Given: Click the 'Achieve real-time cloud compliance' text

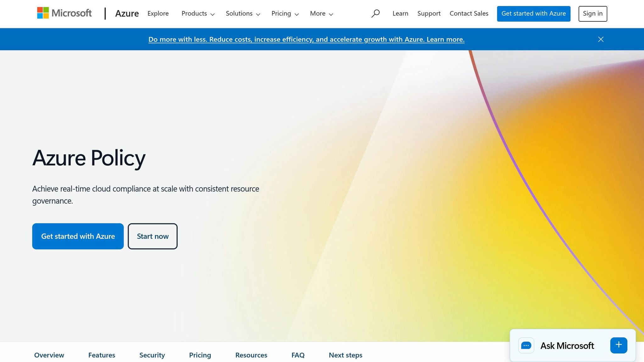Looking at the screenshot, I should [146, 195].
